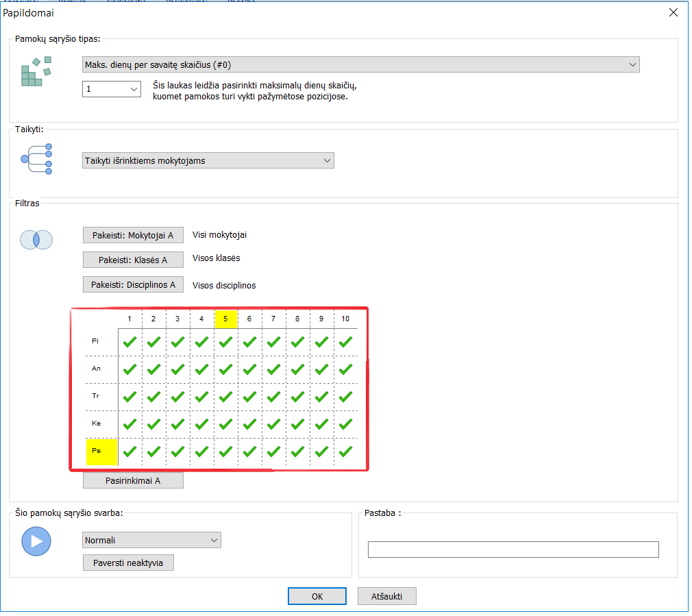Viewport: 692px width, 616px height.
Task: Open the Taikyti išrinktiems mokytojams dropdown
Action: tap(208, 161)
